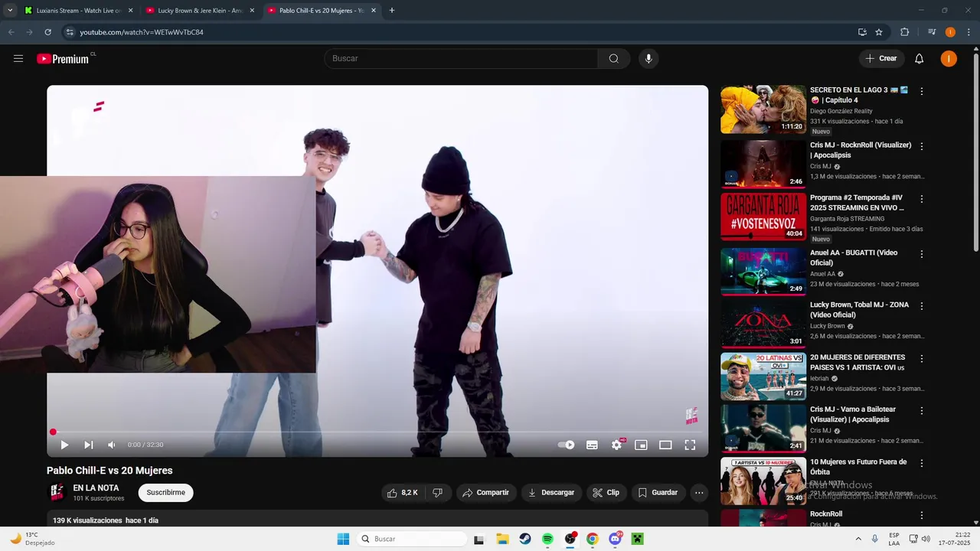Open the EN LA NOTA channel avatar
The width and height of the screenshot is (980, 551).
57,492
